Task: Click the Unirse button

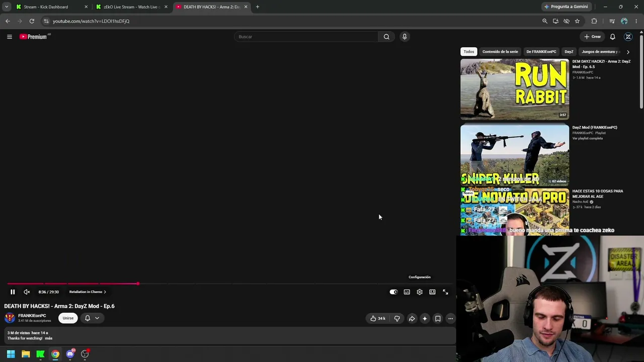Action: [68, 318]
